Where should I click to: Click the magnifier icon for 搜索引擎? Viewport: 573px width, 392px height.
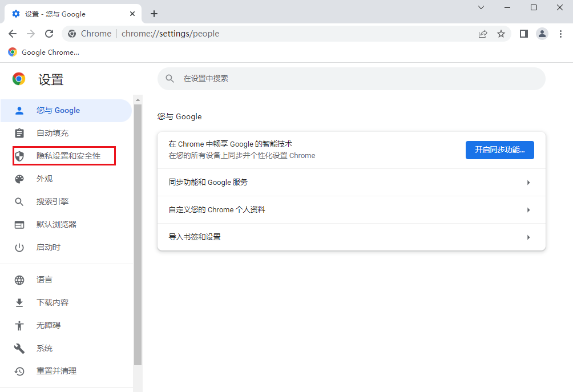tap(19, 201)
